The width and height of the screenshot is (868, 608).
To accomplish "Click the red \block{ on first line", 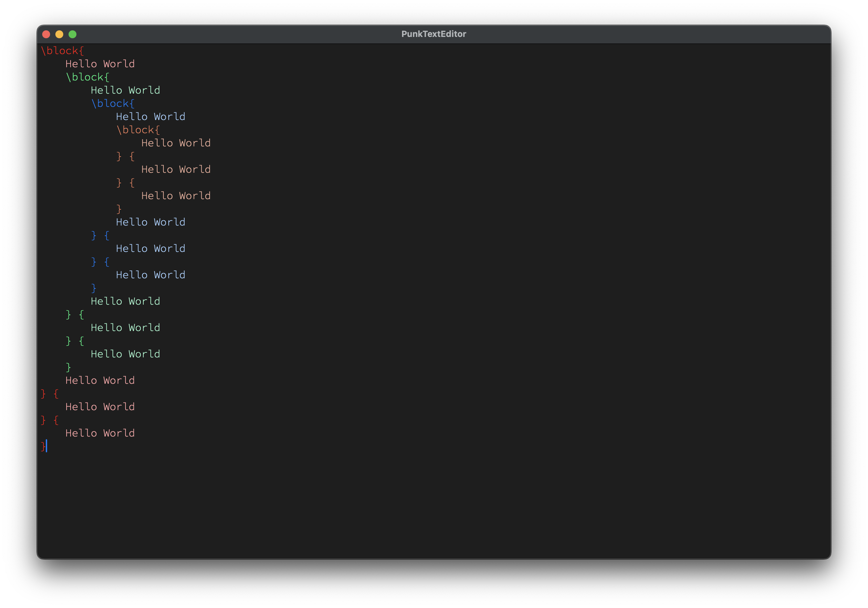I will coord(62,51).
